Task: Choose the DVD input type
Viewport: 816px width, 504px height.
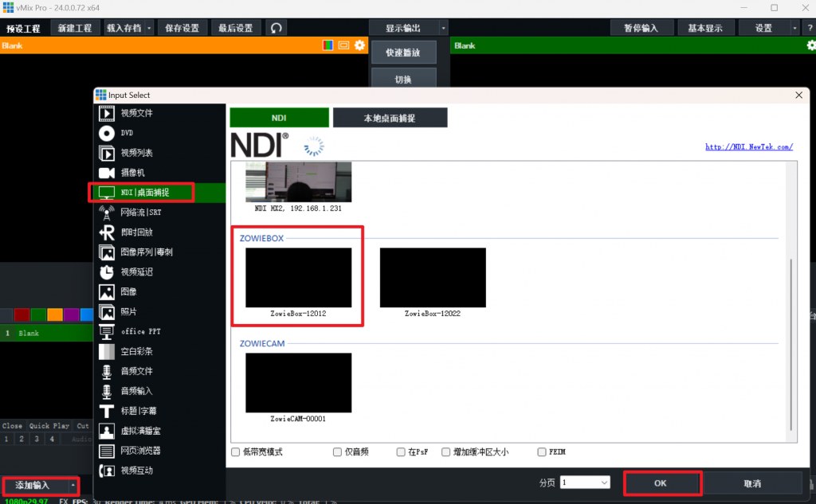Action: point(159,133)
